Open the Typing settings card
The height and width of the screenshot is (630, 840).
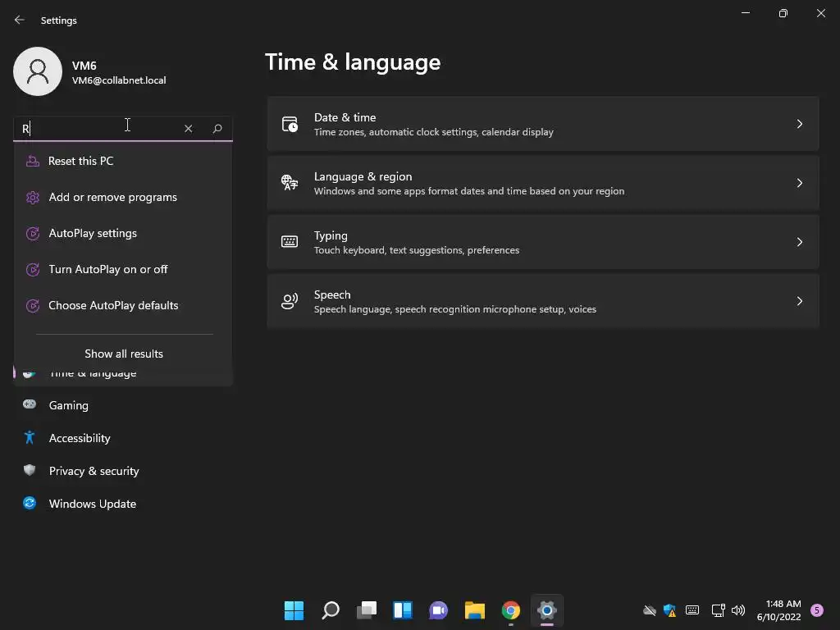pos(543,242)
